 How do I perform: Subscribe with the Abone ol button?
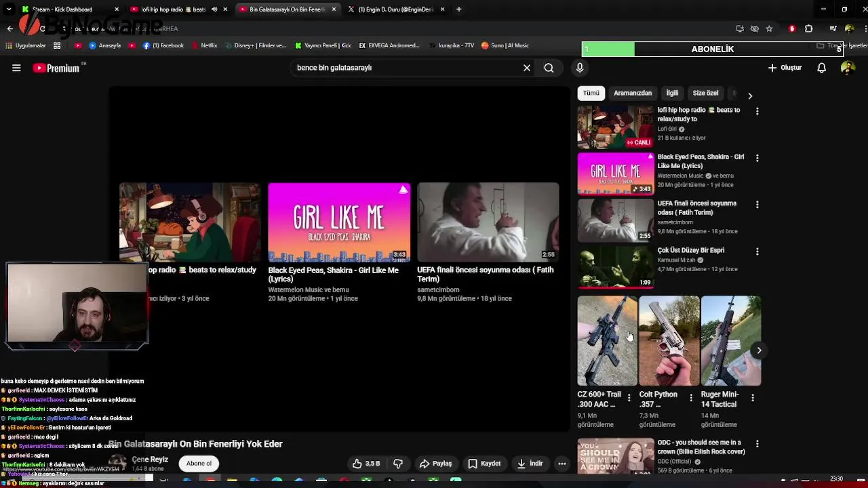point(199,464)
